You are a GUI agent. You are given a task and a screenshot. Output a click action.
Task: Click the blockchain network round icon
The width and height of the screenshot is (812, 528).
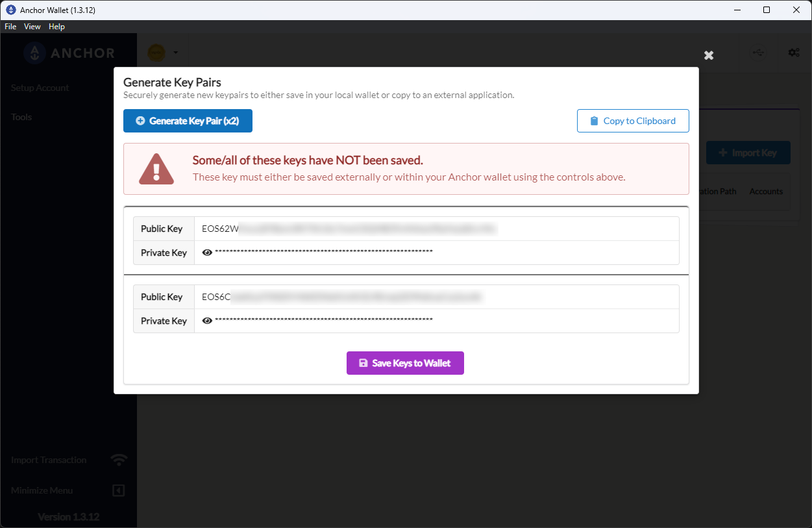click(x=156, y=53)
